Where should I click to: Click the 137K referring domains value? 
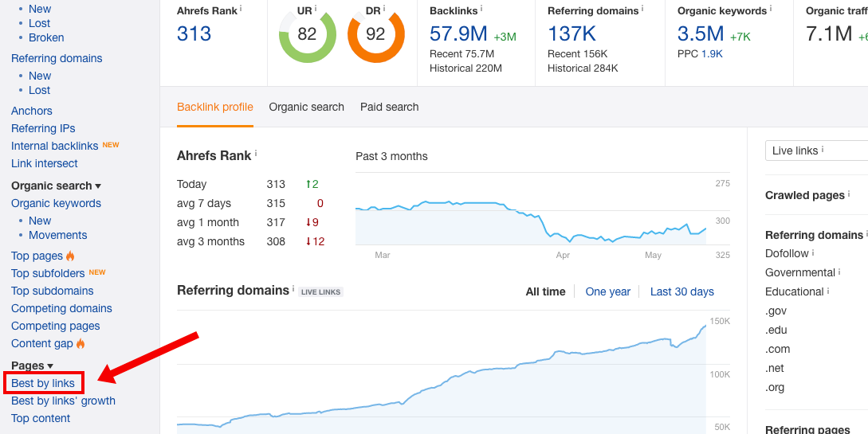pos(571,34)
